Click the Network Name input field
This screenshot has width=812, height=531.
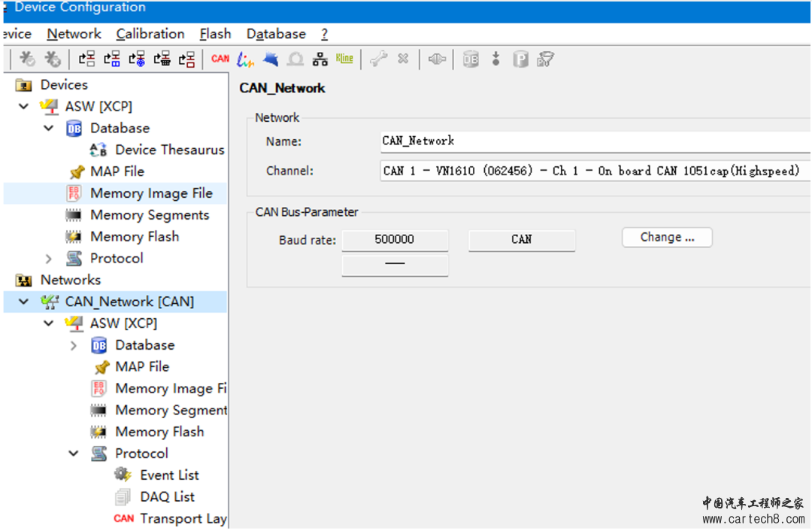pos(595,141)
